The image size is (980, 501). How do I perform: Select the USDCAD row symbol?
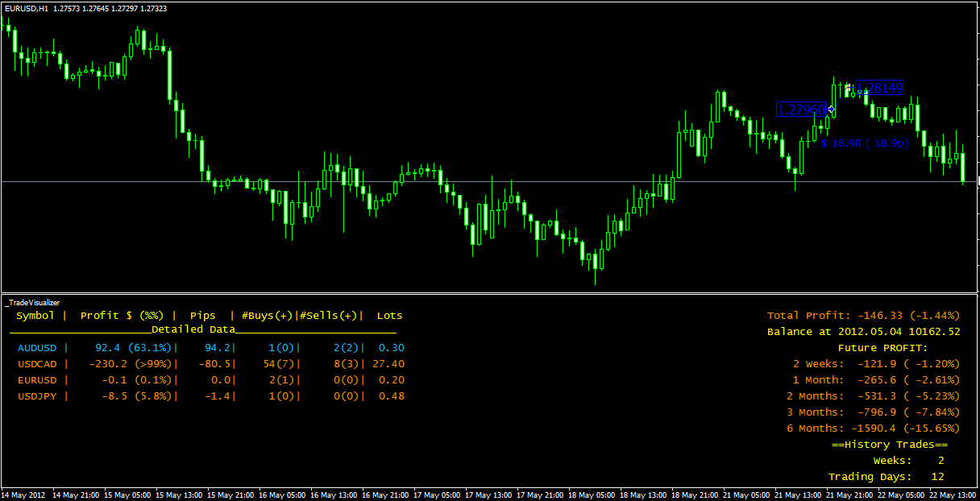pyautogui.click(x=37, y=364)
